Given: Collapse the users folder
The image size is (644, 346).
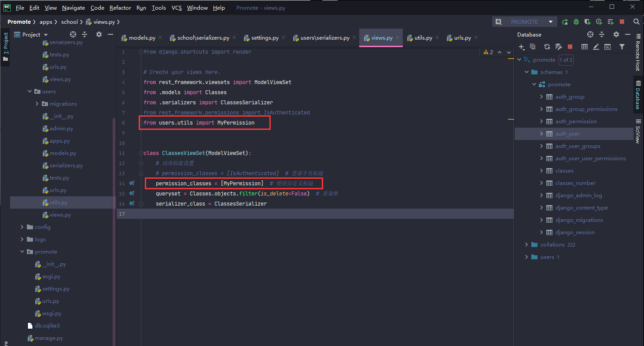Looking at the screenshot, I should click(x=30, y=92).
